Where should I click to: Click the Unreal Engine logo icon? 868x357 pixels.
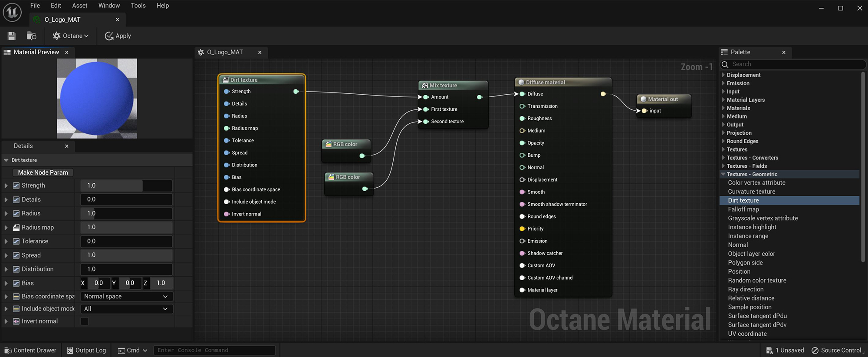(12, 12)
